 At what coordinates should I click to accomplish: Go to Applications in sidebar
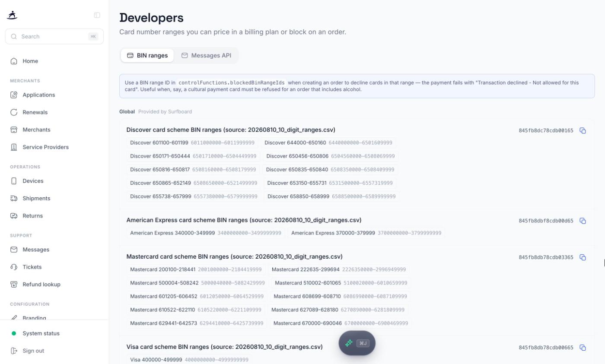[x=54, y=95]
